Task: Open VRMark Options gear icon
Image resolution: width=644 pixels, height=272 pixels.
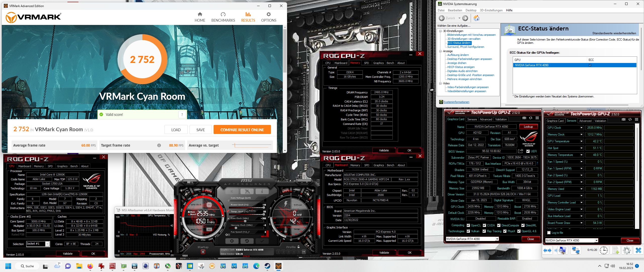Action: click(x=269, y=14)
